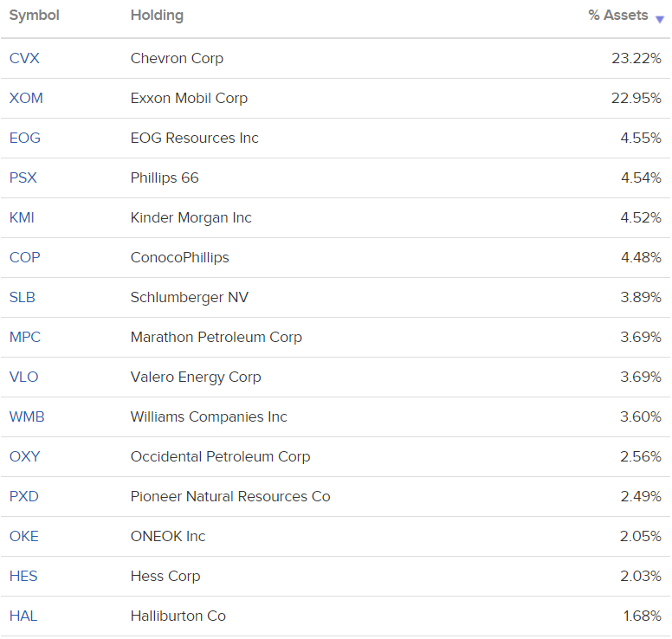Select the Valero Energy Corp holding name
672x639 pixels.
click(196, 378)
